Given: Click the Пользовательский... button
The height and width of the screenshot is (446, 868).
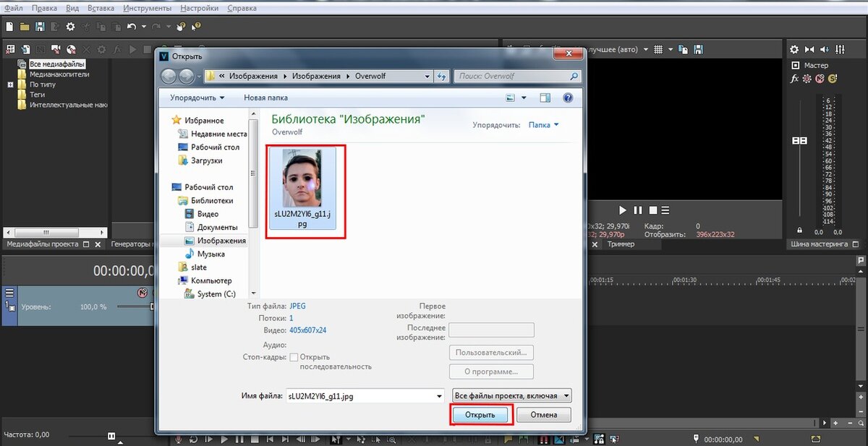Looking at the screenshot, I should coord(491,353).
